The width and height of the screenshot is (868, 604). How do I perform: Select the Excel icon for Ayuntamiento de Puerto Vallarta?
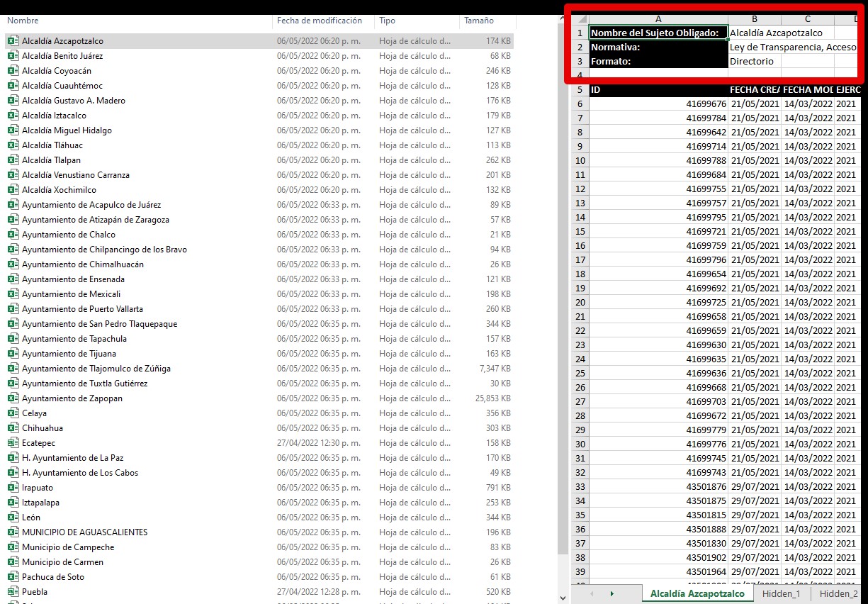click(x=13, y=309)
